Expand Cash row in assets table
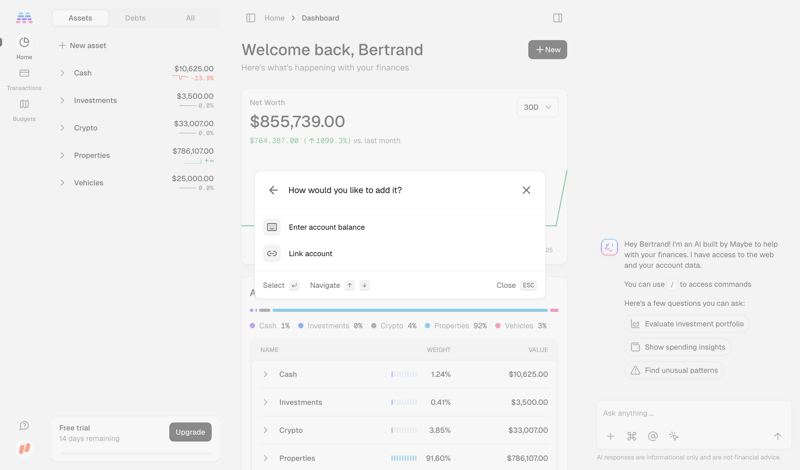This screenshot has width=800, height=470. tap(265, 374)
